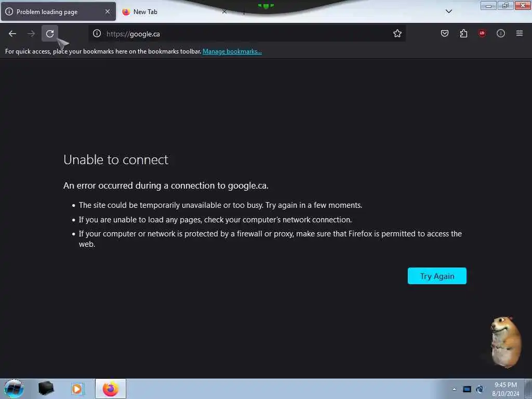The image size is (532, 399).
Task: Launch the media player taskbar icon
Action: pos(77,389)
